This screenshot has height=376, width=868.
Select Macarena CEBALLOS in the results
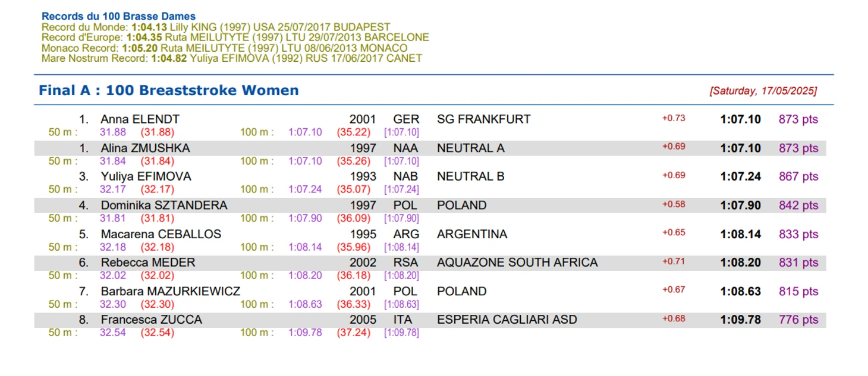161,234
